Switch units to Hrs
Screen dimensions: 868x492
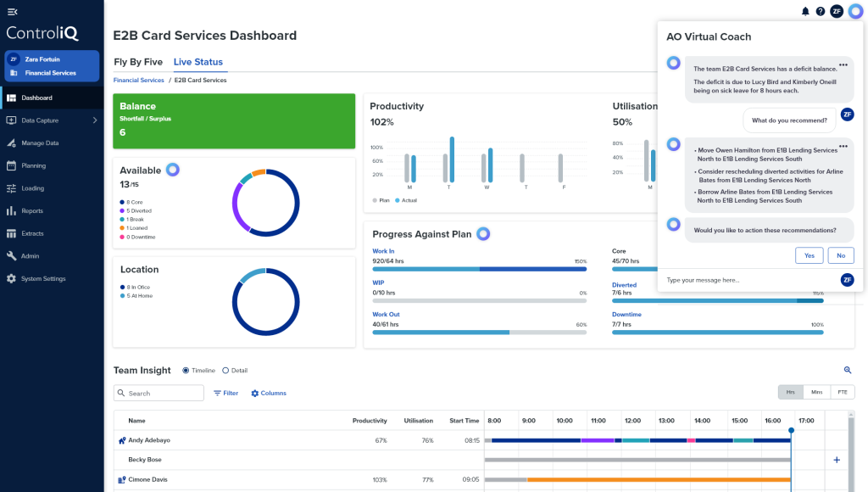click(791, 392)
